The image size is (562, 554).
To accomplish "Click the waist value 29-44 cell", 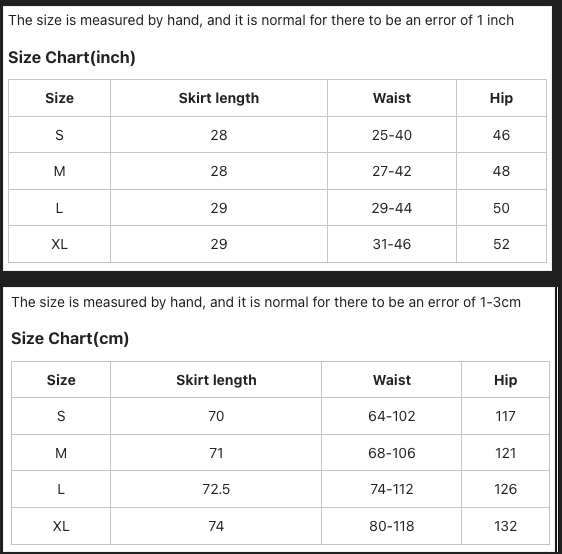I will tap(392, 208).
